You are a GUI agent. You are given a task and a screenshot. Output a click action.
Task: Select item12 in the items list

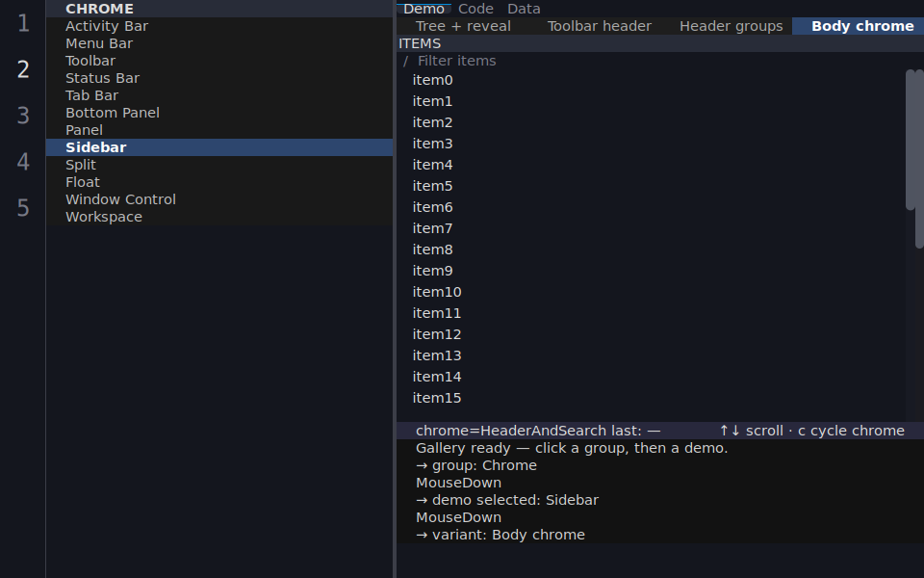tap(652, 335)
